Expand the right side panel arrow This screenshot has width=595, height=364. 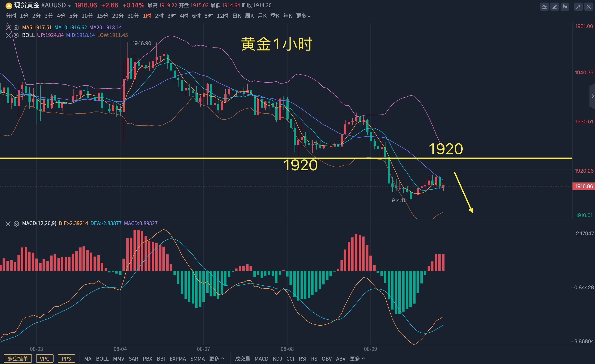592,96
